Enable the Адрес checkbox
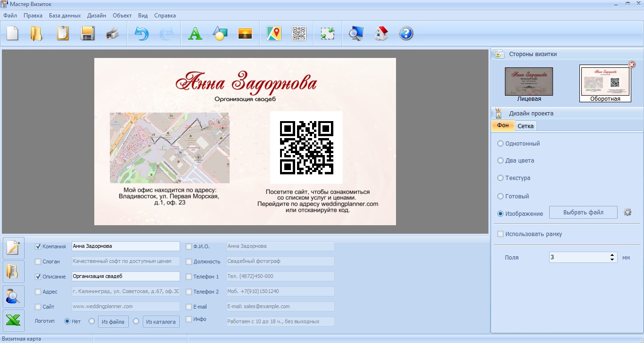Image resolution: width=644 pixels, height=343 pixels. pos(38,292)
